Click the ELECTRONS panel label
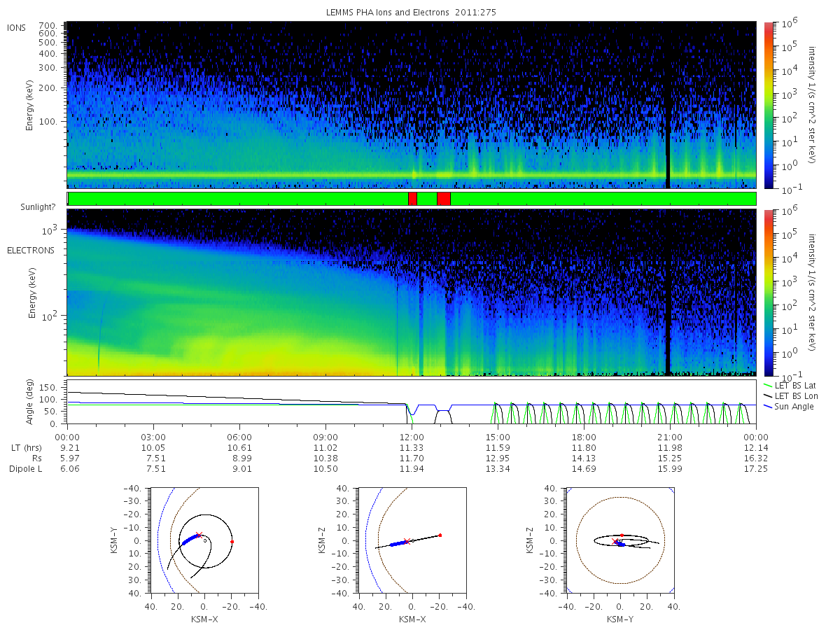The height and width of the screenshot is (630, 840). coord(30,250)
